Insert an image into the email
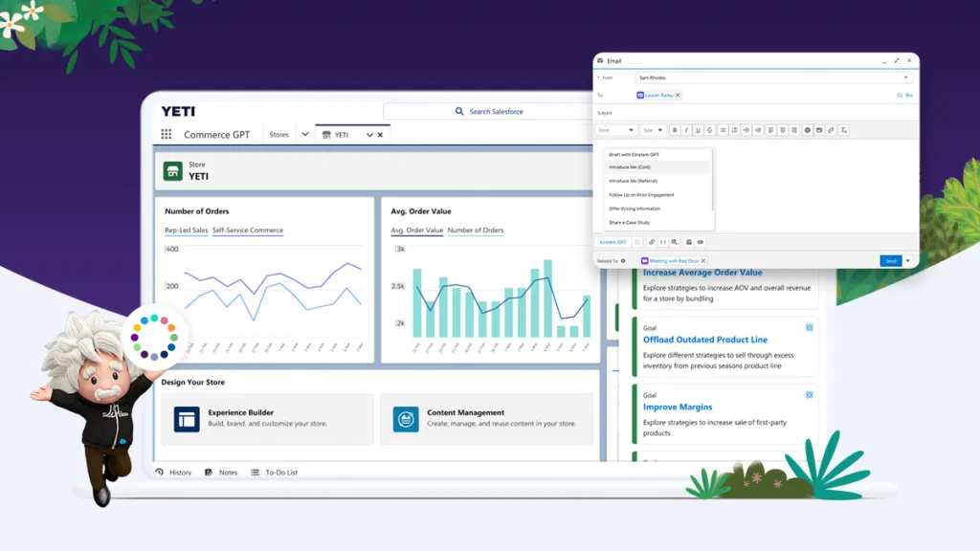The width and height of the screenshot is (980, 551). click(819, 130)
